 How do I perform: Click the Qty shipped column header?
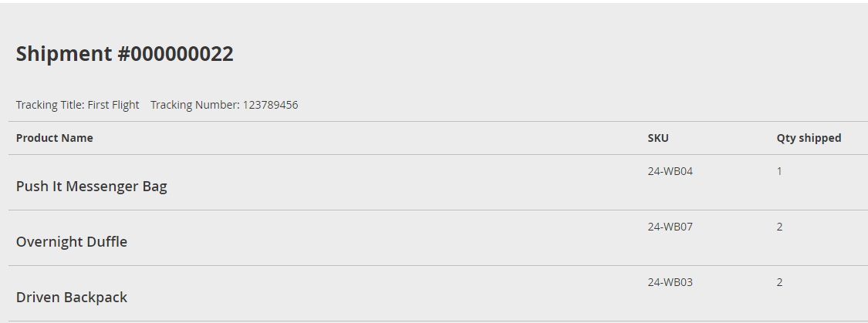pos(809,138)
